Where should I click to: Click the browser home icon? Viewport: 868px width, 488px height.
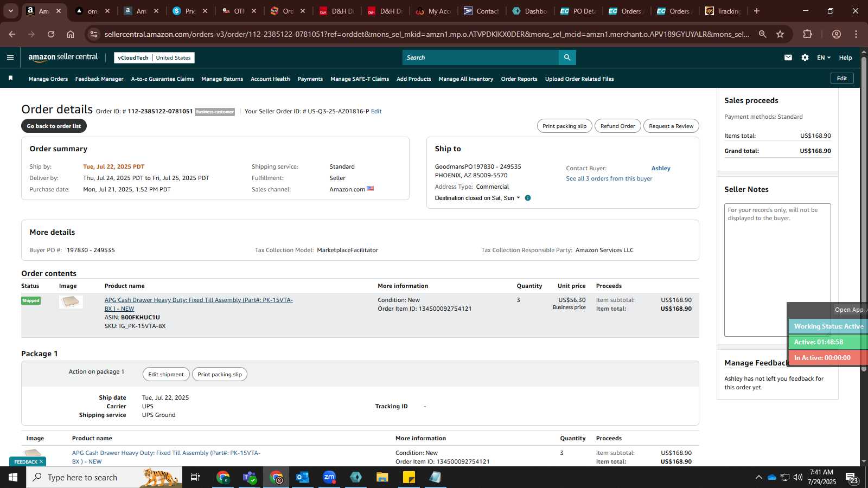(71, 34)
